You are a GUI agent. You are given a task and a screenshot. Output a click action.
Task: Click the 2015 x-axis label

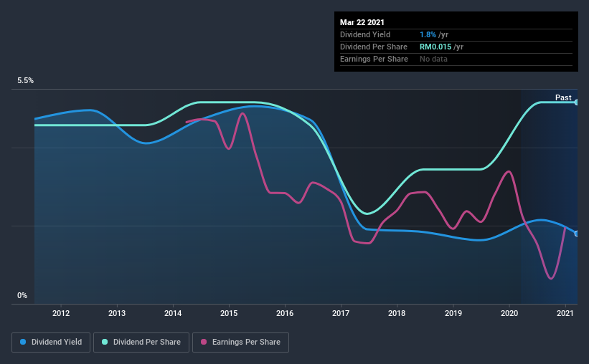(x=229, y=313)
